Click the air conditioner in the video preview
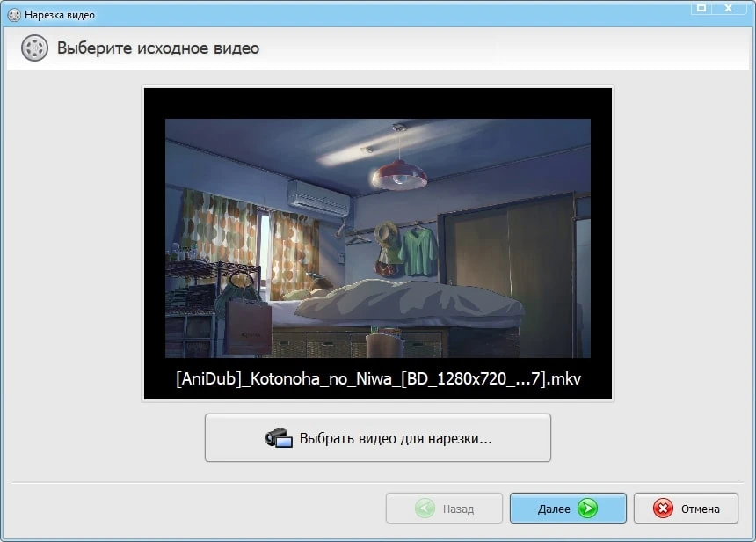Image resolution: width=756 pixels, height=542 pixels. [x=318, y=198]
